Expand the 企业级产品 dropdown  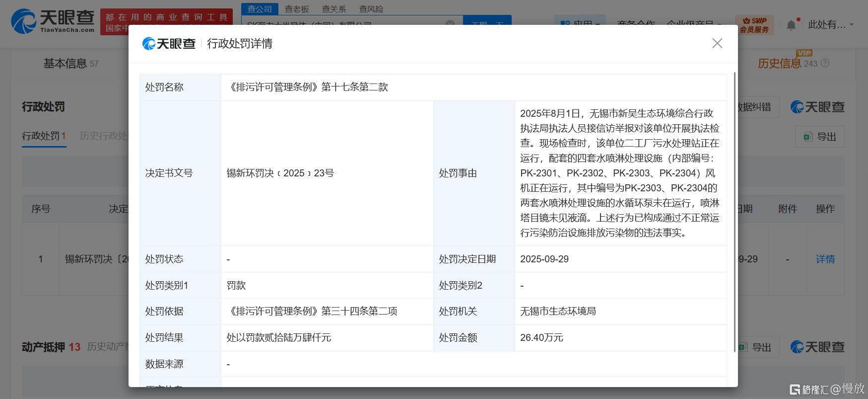pos(693,23)
